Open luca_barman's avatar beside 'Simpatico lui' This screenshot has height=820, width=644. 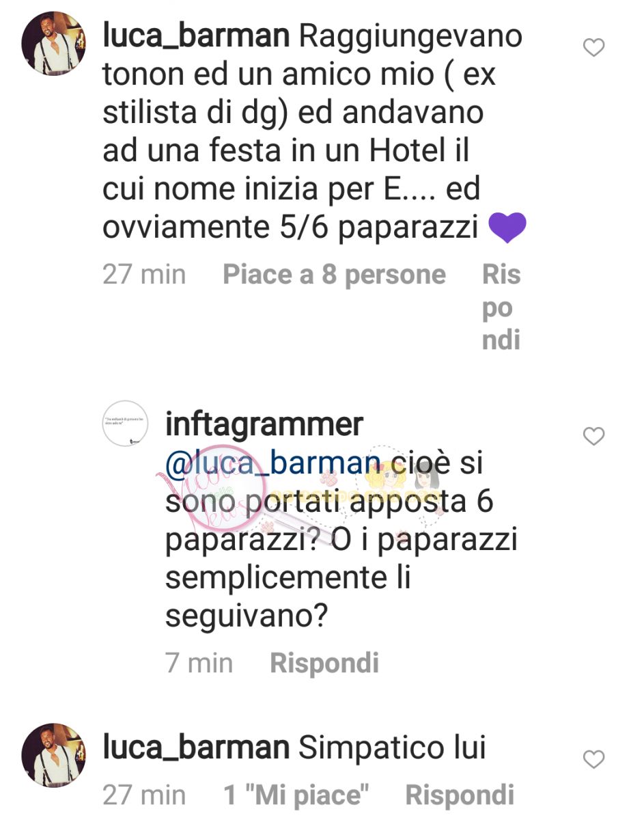point(53,754)
